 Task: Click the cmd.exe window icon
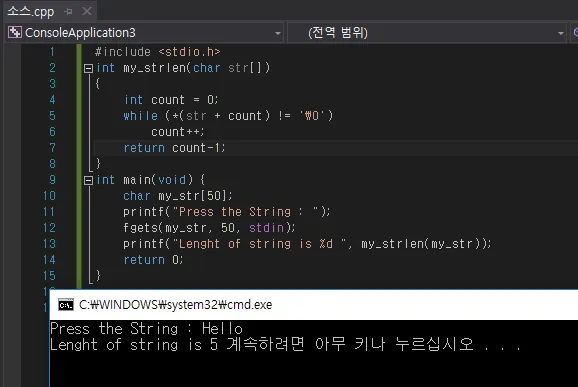pos(66,305)
